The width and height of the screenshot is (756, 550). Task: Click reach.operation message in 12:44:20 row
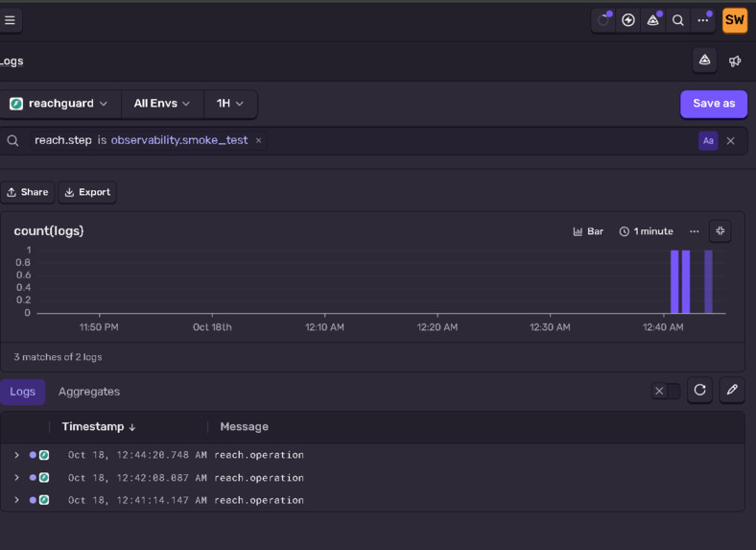click(259, 455)
